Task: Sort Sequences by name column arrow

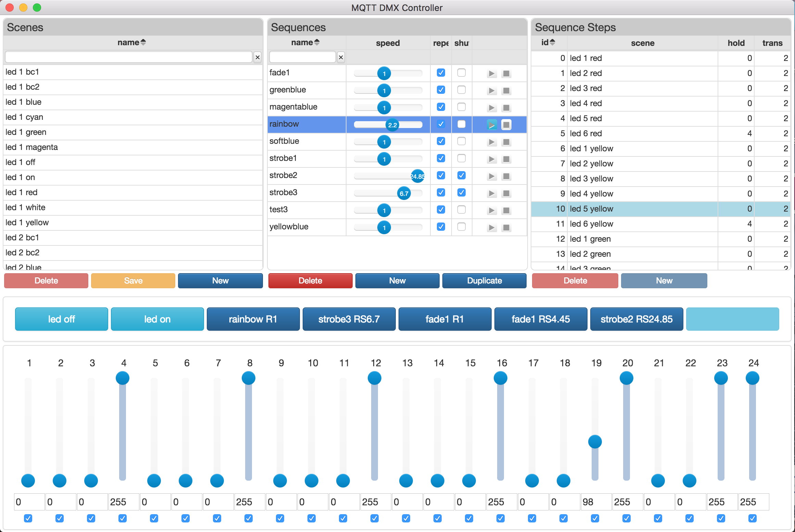Action: (317, 42)
